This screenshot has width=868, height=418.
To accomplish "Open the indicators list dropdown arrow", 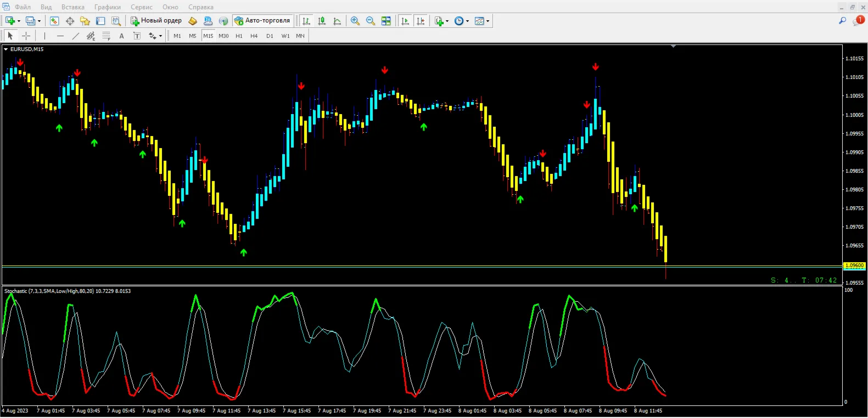I will click(447, 21).
